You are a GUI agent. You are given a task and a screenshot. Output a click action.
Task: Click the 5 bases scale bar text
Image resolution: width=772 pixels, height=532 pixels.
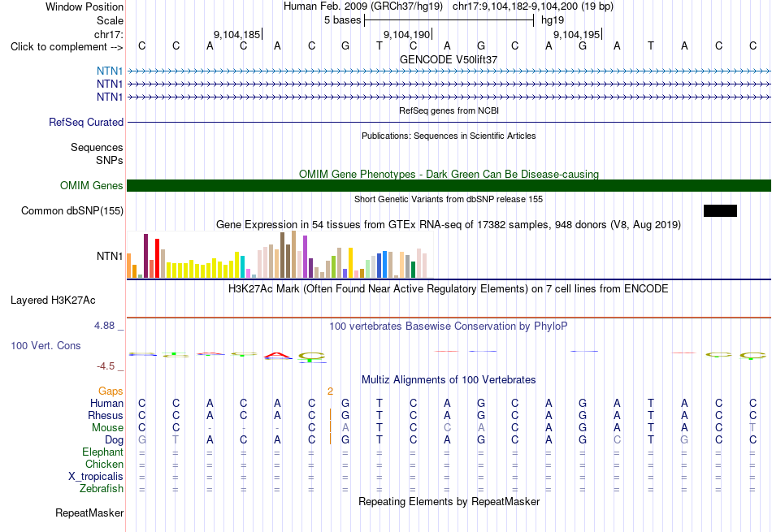[x=343, y=20]
